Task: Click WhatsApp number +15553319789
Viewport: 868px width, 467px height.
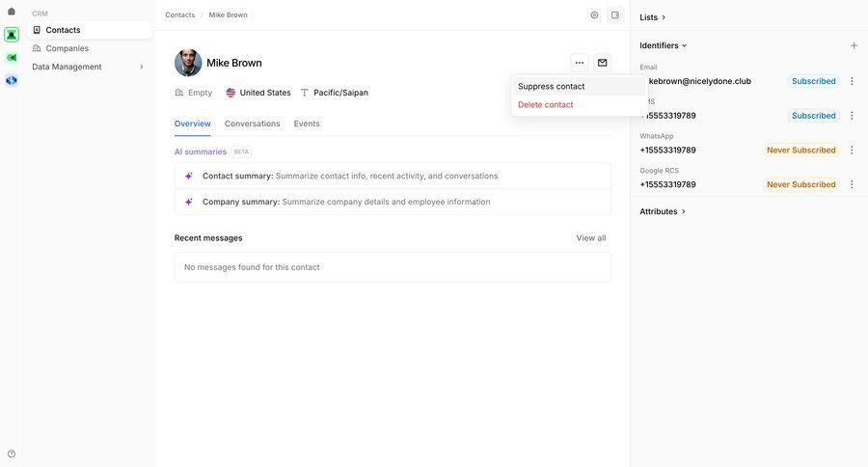Action: click(x=667, y=151)
